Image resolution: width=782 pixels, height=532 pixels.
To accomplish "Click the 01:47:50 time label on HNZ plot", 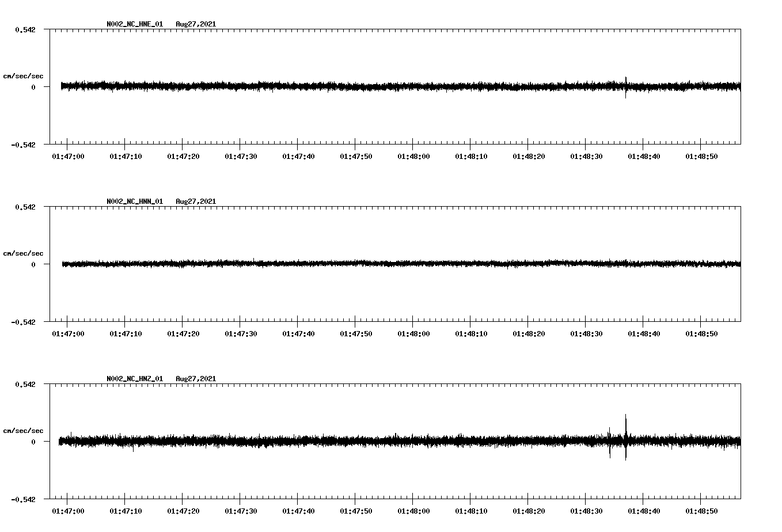I will click(356, 511).
